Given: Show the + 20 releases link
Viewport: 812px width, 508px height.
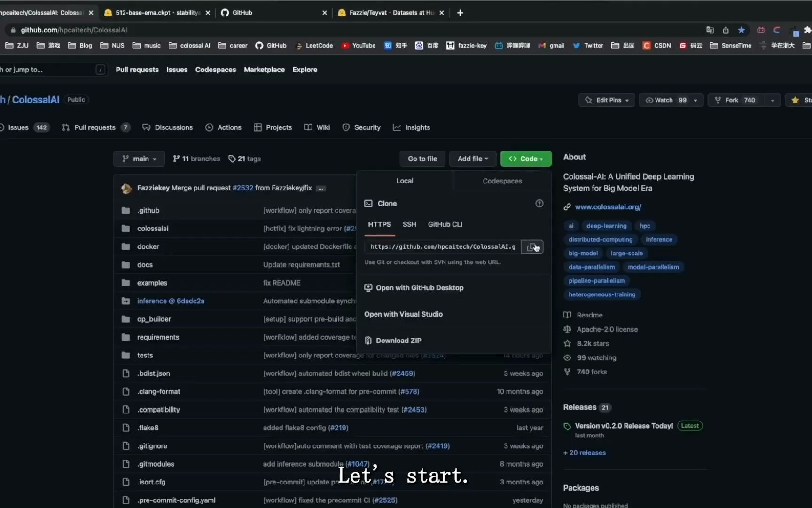Looking at the screenshot, I should tap(584, 453).
